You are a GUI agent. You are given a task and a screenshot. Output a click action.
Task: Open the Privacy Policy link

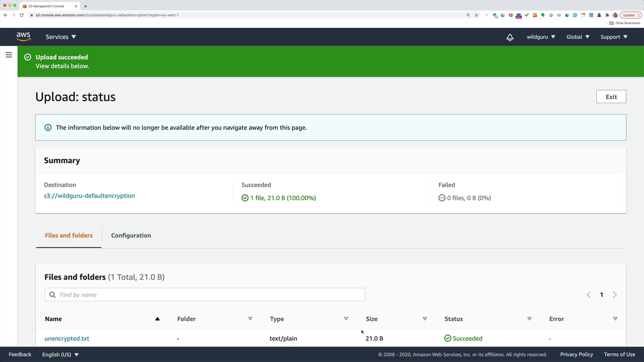[x=577, y=354]
